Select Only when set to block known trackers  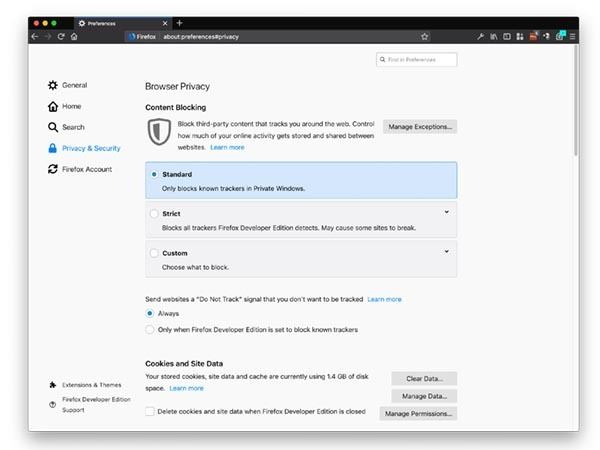coord(150,329)
